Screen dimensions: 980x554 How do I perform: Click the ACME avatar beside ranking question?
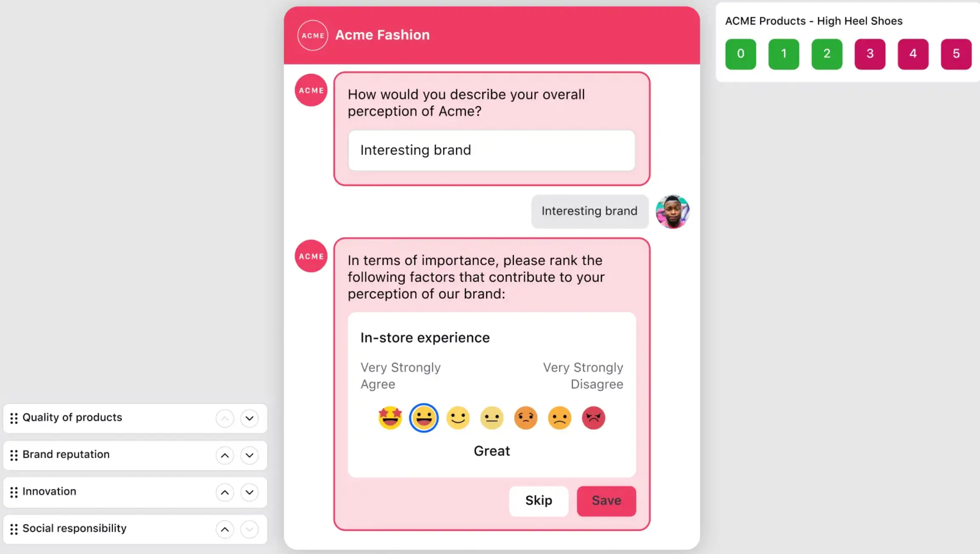[311, 256]
